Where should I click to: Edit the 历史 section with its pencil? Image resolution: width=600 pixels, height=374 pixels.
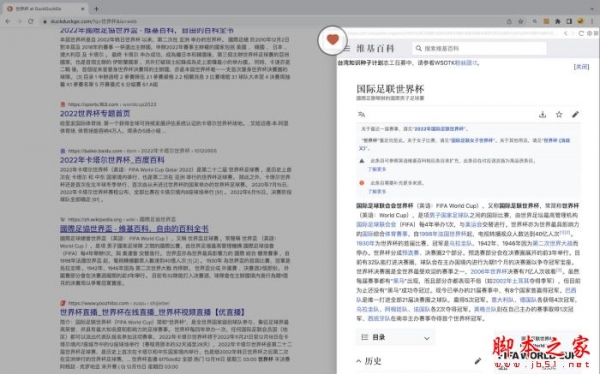[x=478, y=361]
